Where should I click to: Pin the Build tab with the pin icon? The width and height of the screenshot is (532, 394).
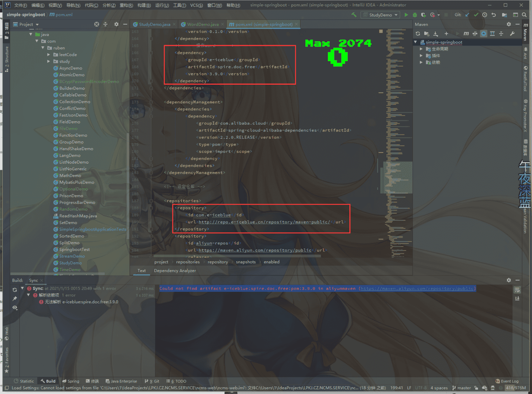coord(15,298)
